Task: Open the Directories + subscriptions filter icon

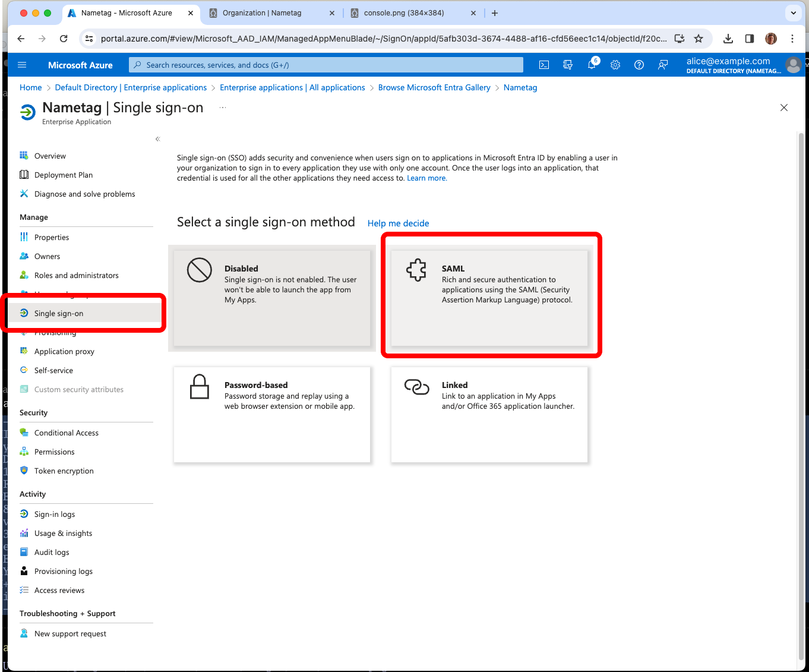Action: (568, 65)
